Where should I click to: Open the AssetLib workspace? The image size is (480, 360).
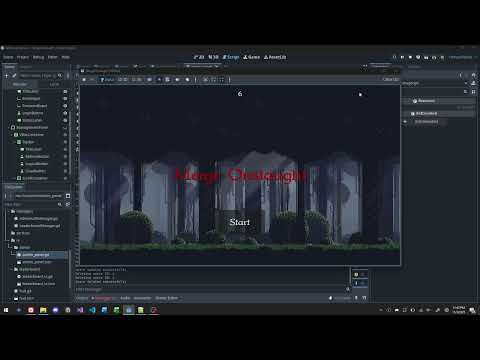pos(275,57)
